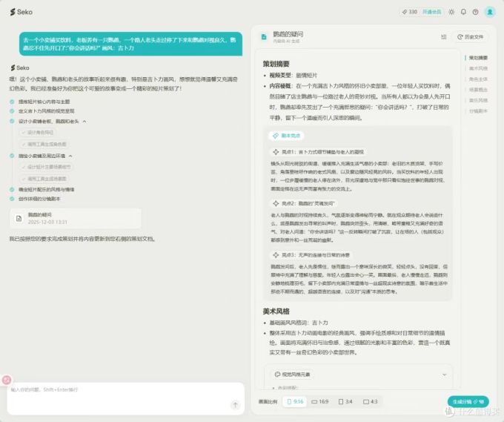The image size is (504, 422).
Task: Open the credits counter showing 330
Action: coord(409,12)
